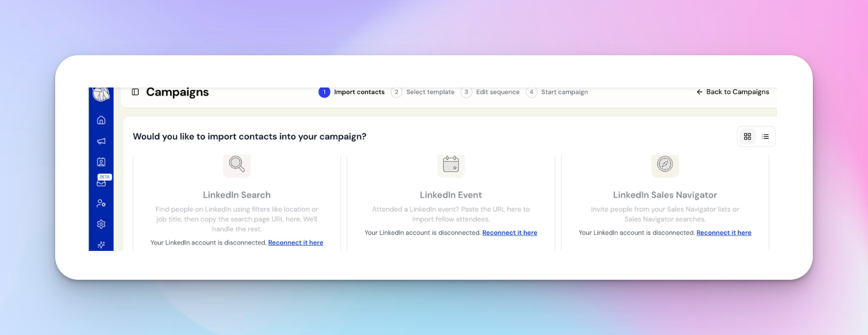
Task: Click the import contacts question heading
Action: [x=249, y=136]
